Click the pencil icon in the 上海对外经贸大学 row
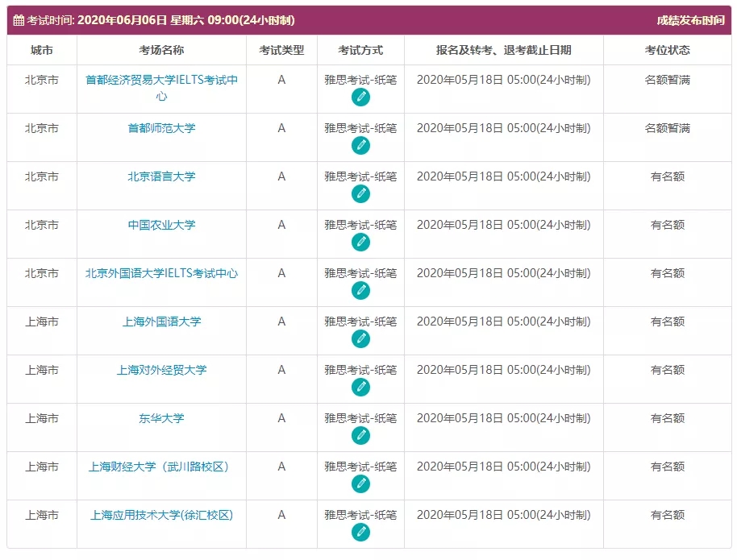 (x=360, y=388)
